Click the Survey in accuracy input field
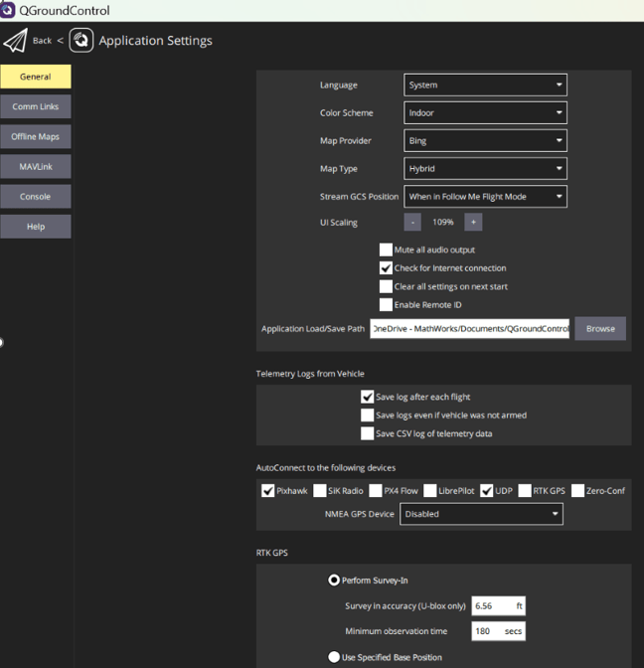Viewport: 644px width, 668px height. click(x=497, y=605)
